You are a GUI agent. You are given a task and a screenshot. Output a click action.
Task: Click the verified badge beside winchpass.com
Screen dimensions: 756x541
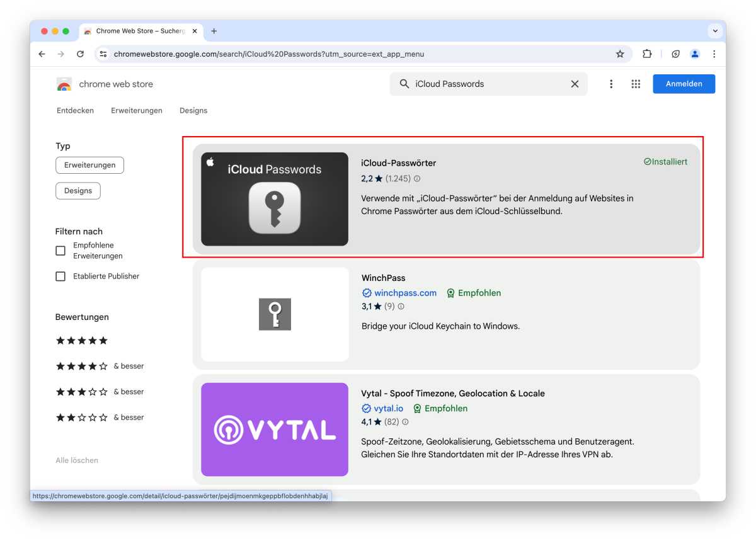[x=367, y=293]
